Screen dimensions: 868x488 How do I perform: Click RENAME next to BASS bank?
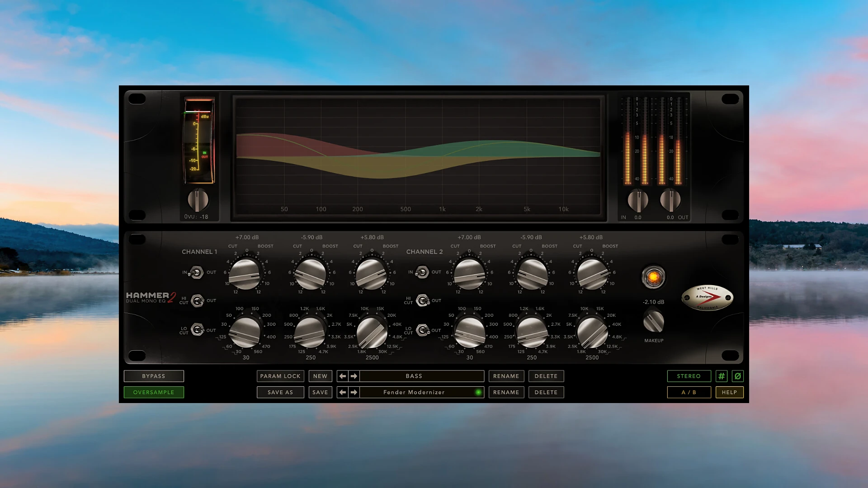(x=506, y=376)
